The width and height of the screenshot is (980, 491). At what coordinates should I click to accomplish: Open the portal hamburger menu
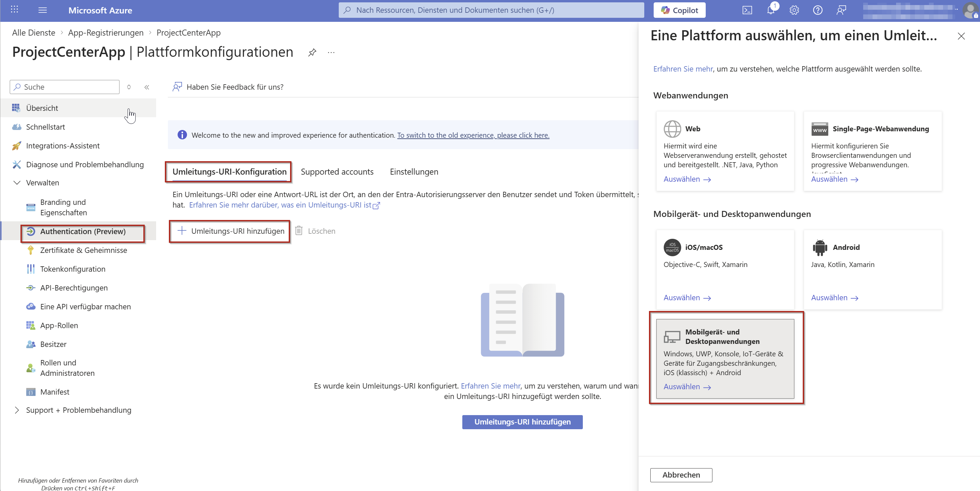coord(43,10)
